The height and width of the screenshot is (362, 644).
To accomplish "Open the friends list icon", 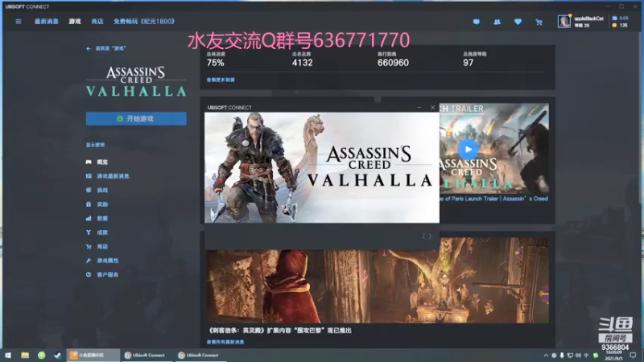I will point(497,22).
